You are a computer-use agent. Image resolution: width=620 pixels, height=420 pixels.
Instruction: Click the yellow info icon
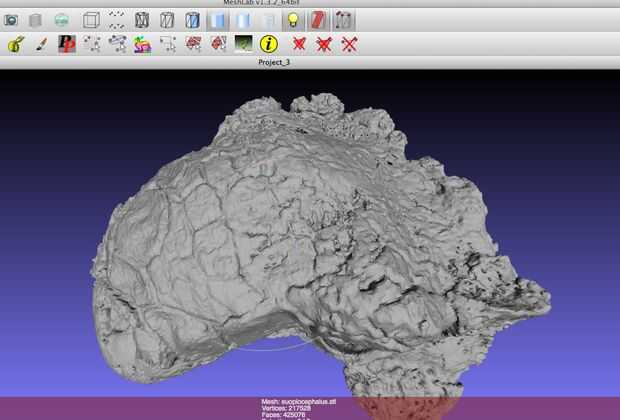[268, 44]
